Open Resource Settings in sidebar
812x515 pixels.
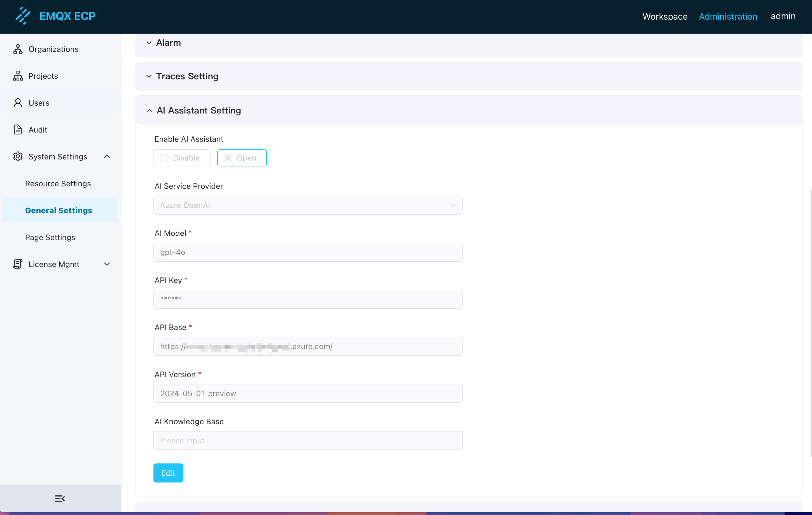pos(58,184)
